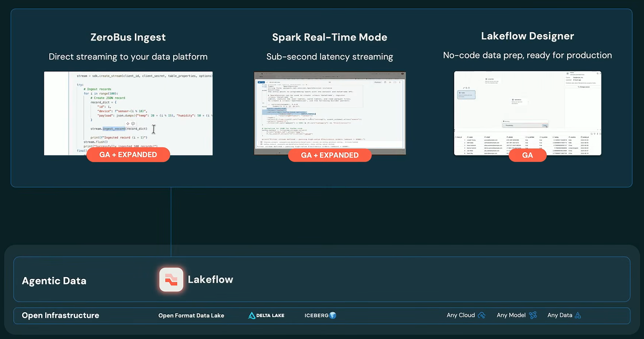The image size is (644, 339).
Task: Click the Any Model icon
Action: (x=533, y=315)
